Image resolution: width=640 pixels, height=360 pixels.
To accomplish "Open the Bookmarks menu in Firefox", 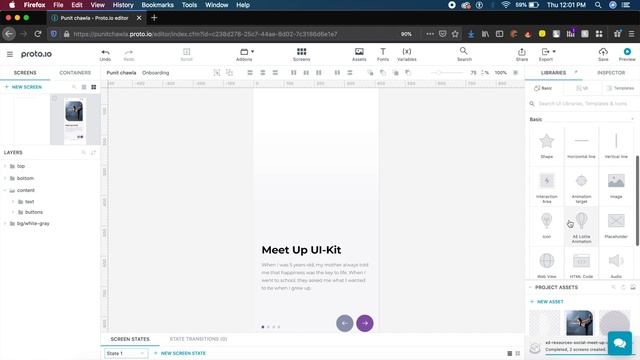I will (158, 5).
